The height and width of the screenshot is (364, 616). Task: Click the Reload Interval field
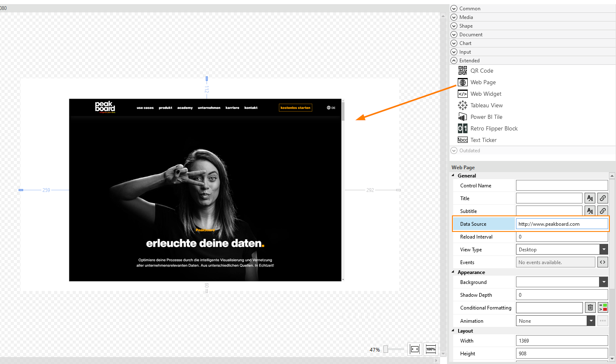562,236
